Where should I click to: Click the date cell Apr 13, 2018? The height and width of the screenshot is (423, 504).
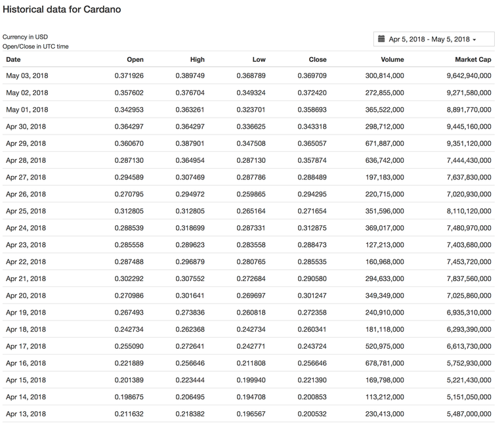coord(26,414)
